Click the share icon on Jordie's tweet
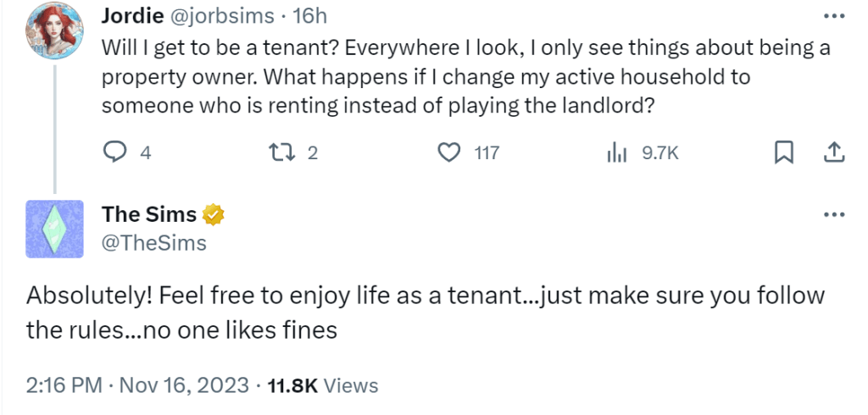The height and width of the screenshot is (415, 868). tap(832, 152)
